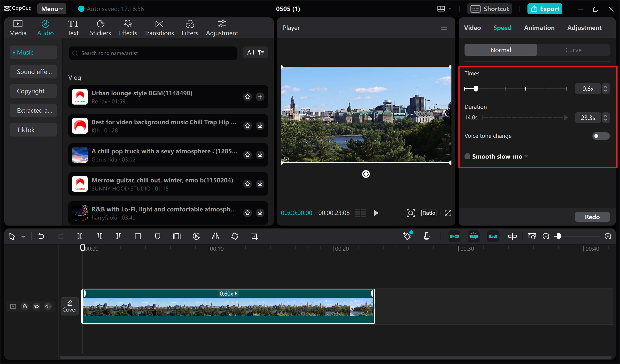Select the Curve speed mode

pos(573,50)
